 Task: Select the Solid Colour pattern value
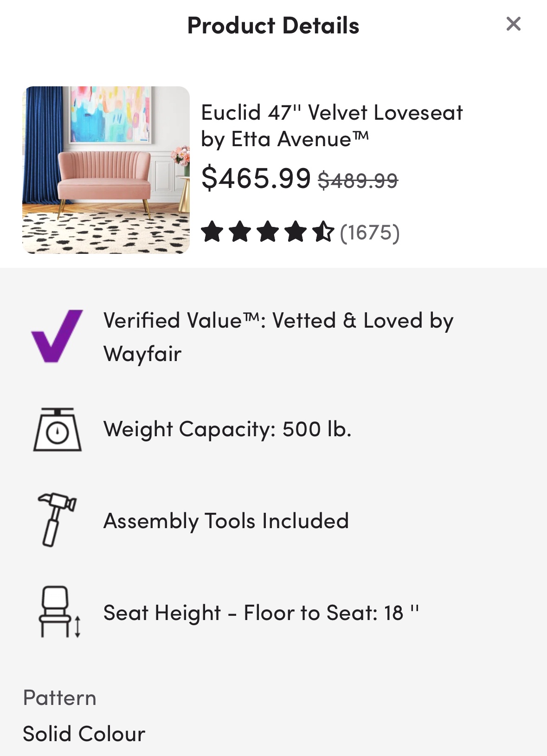84,734
